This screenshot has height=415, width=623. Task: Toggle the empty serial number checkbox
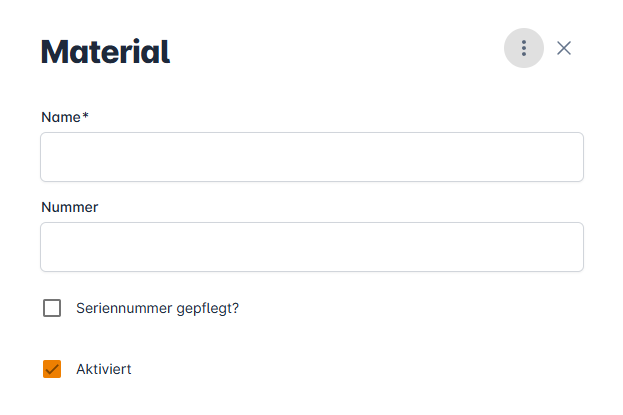52,308
